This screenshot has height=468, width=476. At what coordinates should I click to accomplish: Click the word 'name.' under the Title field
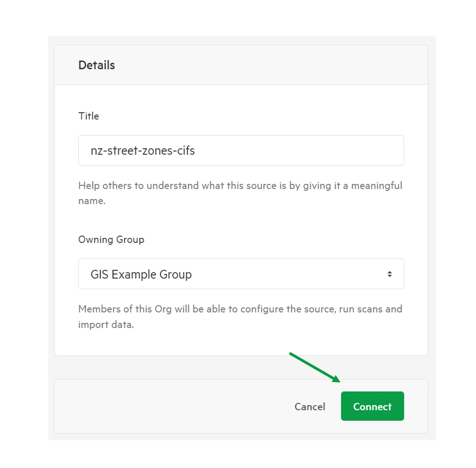[x=92, y=201]
